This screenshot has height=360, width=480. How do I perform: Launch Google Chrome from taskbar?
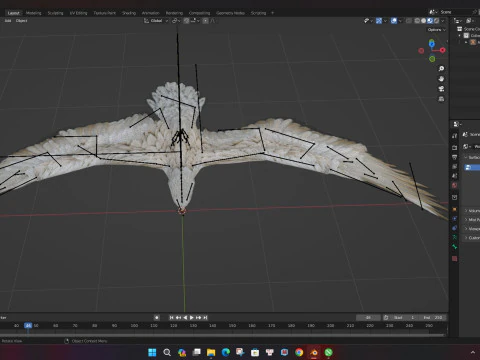(299, 352)
